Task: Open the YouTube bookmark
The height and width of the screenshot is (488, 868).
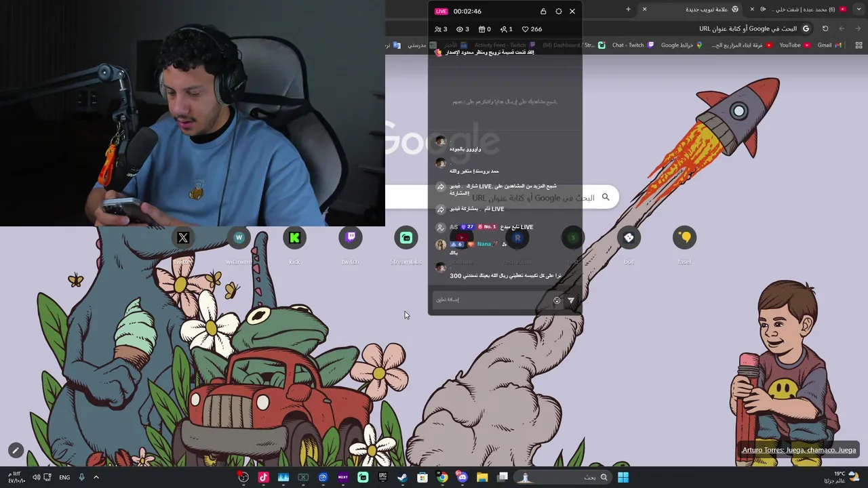Action: pos(794,45)
